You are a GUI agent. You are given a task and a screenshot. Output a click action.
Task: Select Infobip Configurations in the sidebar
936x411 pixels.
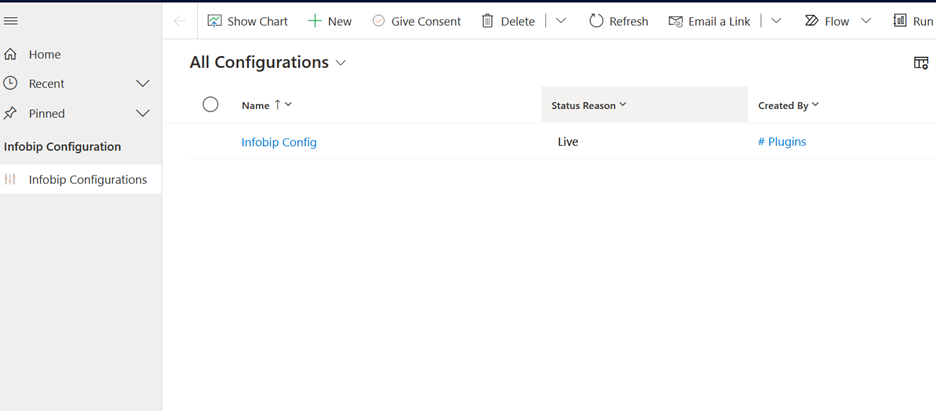click(x=87, y=180)
